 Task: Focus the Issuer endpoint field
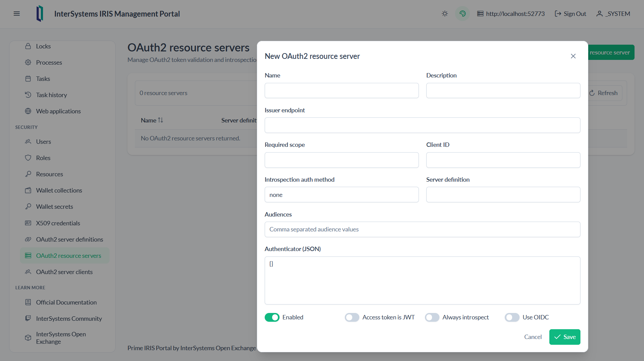(x=422, y=125)
